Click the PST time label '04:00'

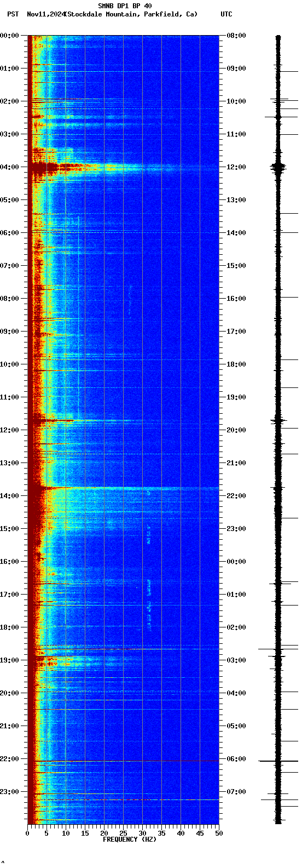pos(10,167)
